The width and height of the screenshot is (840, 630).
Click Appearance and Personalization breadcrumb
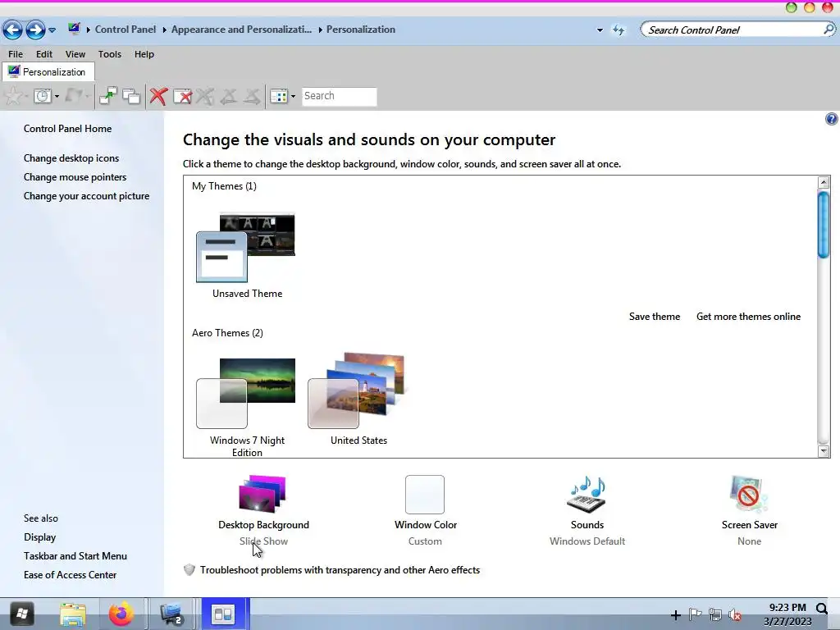point(241,30)
